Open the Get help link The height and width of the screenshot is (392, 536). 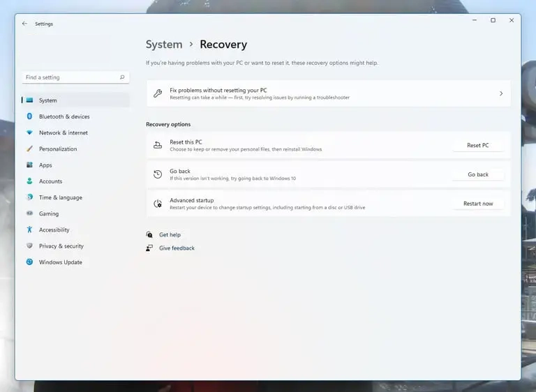170,235
